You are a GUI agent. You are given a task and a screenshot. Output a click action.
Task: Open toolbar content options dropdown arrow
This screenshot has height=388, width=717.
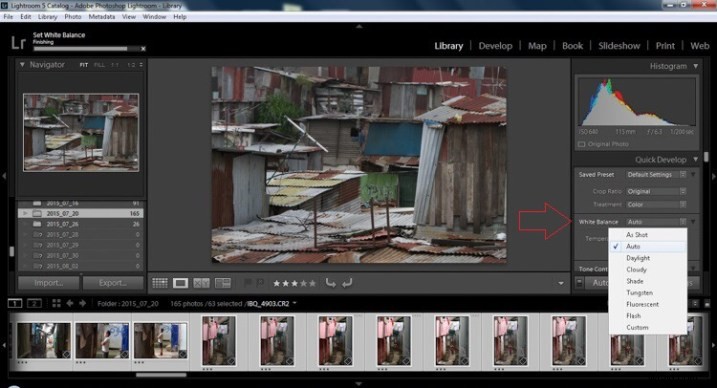[x=561, y=283]
